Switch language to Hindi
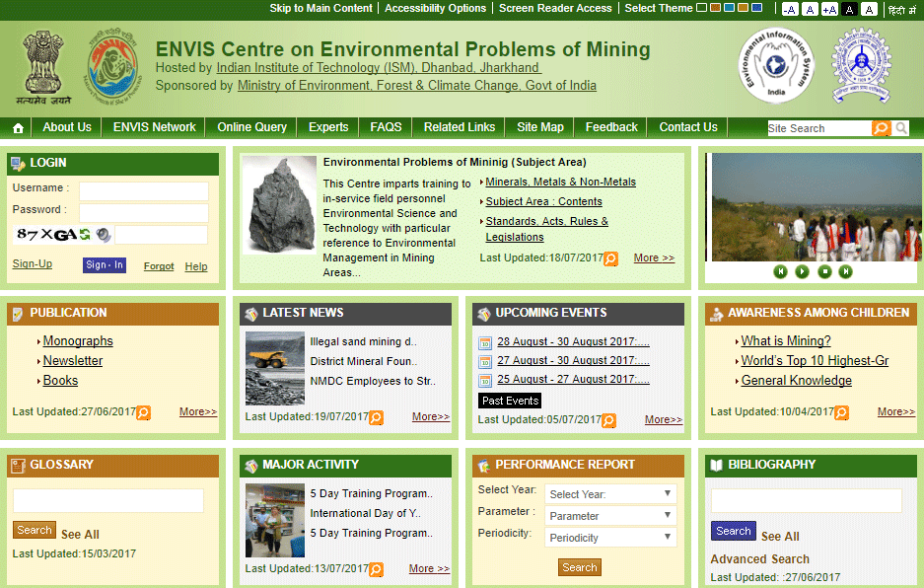Image resolution: width=924 pixels, height=588 pixels. click(901, 10)
